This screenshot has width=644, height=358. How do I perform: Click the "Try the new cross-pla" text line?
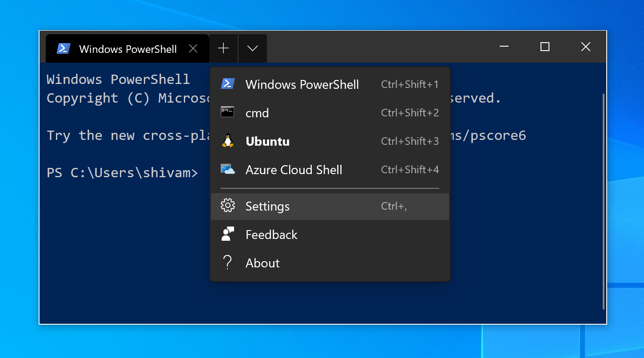pyautogui.click(x=129, y=135)
